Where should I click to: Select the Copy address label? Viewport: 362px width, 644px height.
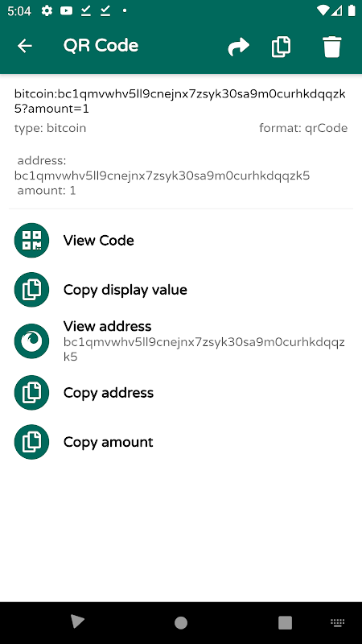pos(109,393)
